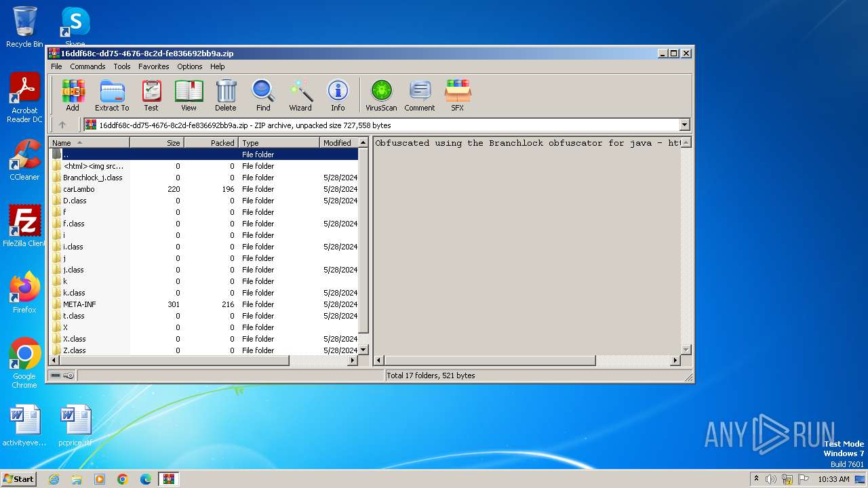Open the Tools menu
Screen dimensions: 868x488
coord(122,66)
